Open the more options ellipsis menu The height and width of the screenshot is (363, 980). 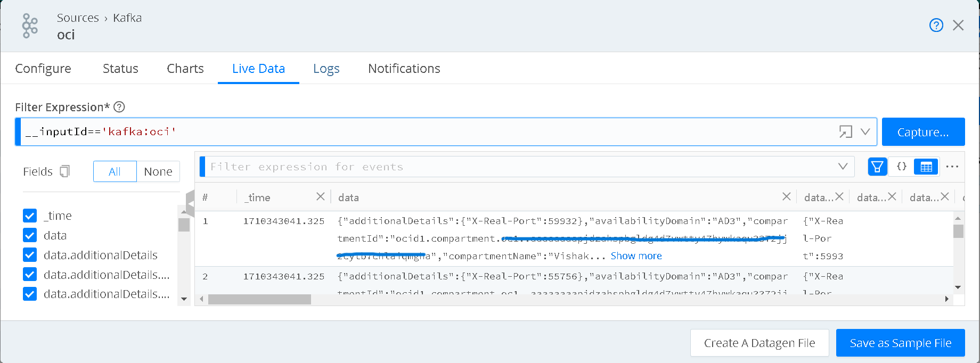coord(952,167)
